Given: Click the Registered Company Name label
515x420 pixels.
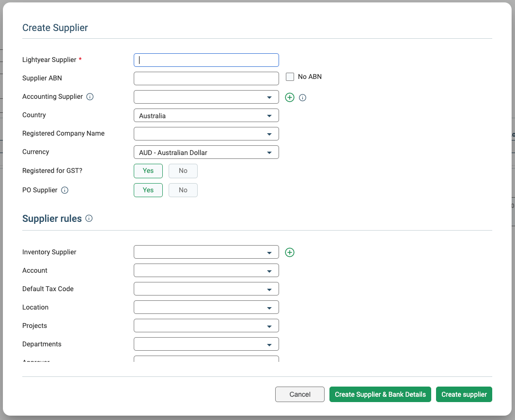Looking at the screenshot, I should (63, 133).
